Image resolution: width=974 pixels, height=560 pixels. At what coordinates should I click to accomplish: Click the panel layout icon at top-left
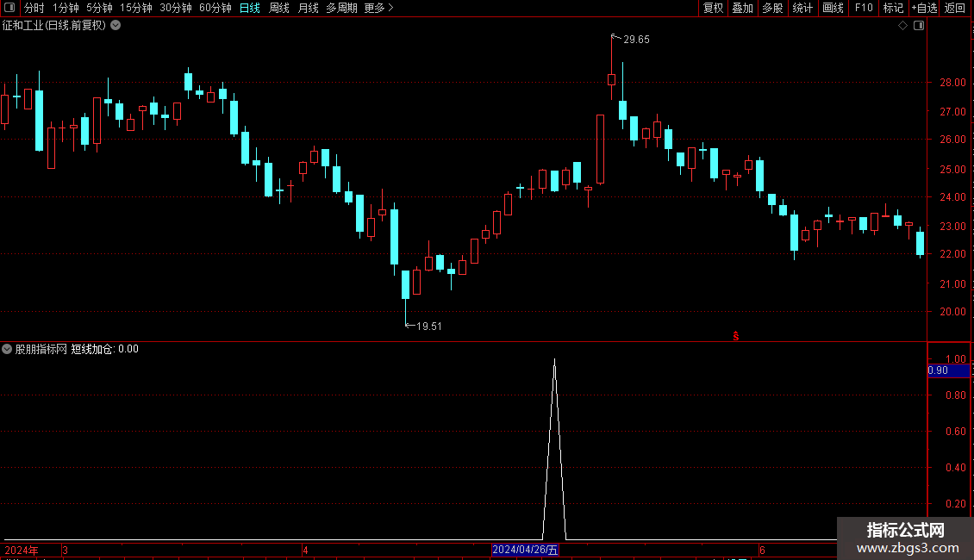point(9,8)
